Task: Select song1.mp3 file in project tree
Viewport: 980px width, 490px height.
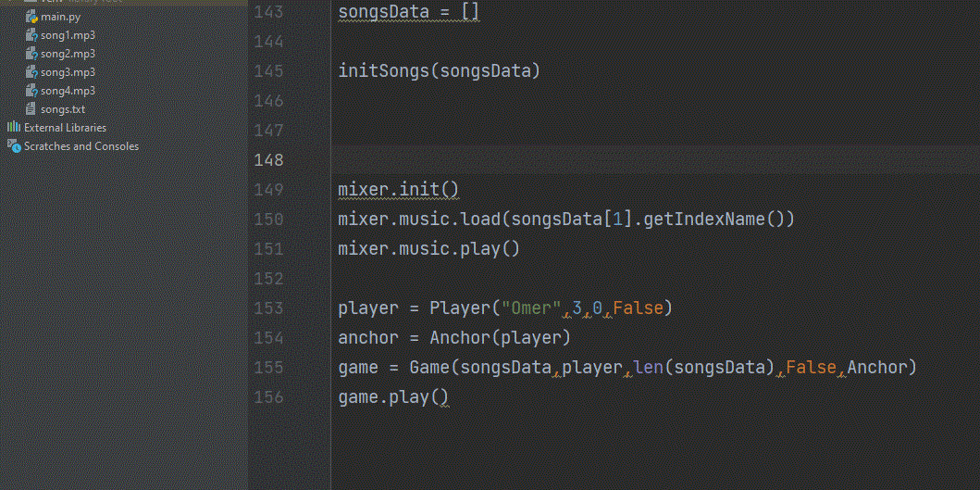Action: [x=68, y=35]
